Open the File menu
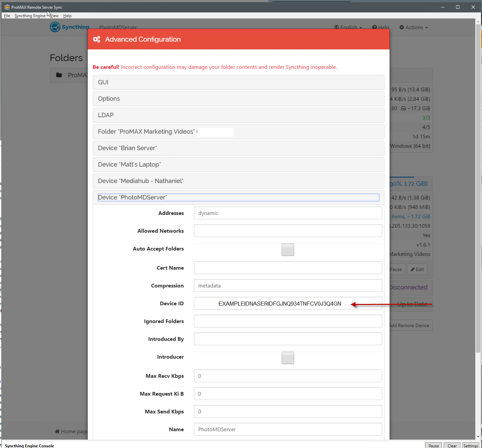The height and width of the screenshot is (448, 482). (7, 16)
